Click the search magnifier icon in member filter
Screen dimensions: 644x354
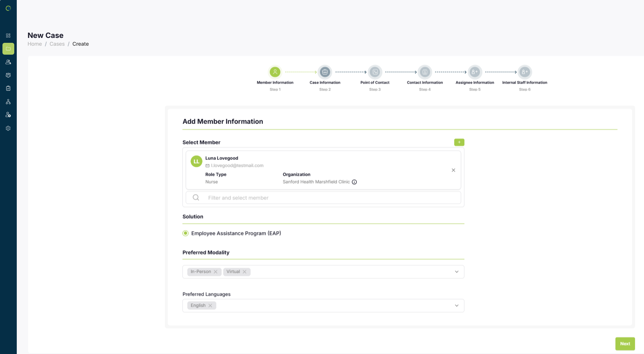click(196, 197)
